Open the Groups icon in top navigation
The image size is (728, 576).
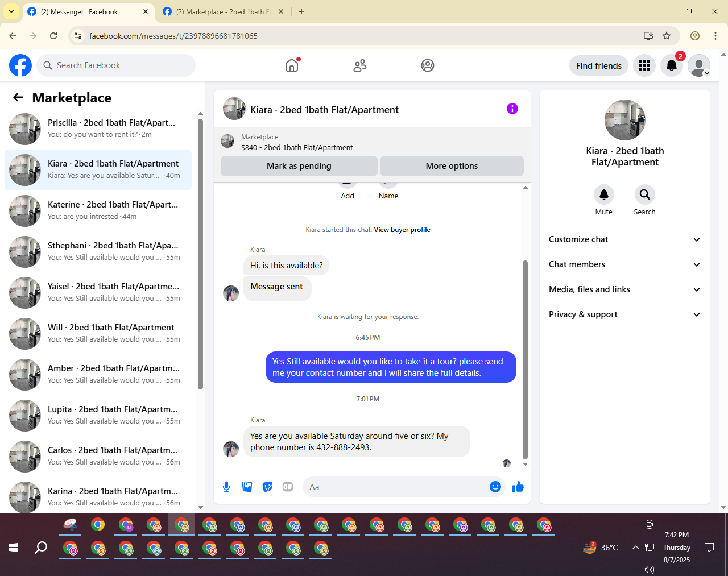[x=428, y=65]
